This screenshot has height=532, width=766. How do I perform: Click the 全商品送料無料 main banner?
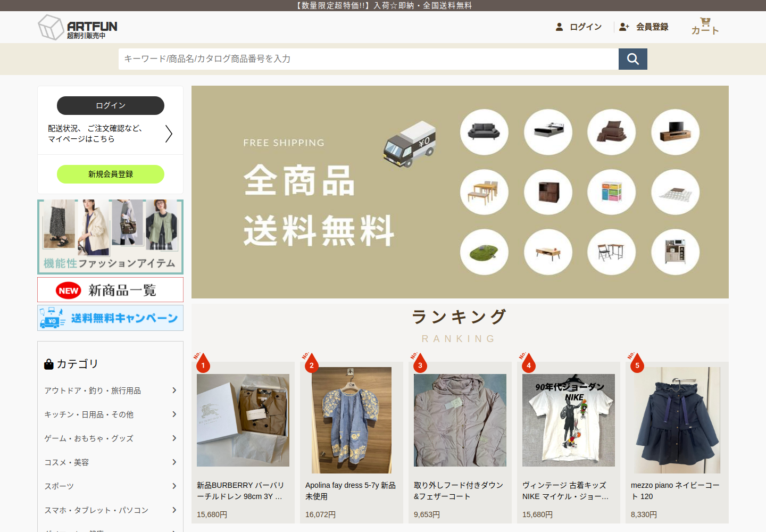[x=460, y=192]
